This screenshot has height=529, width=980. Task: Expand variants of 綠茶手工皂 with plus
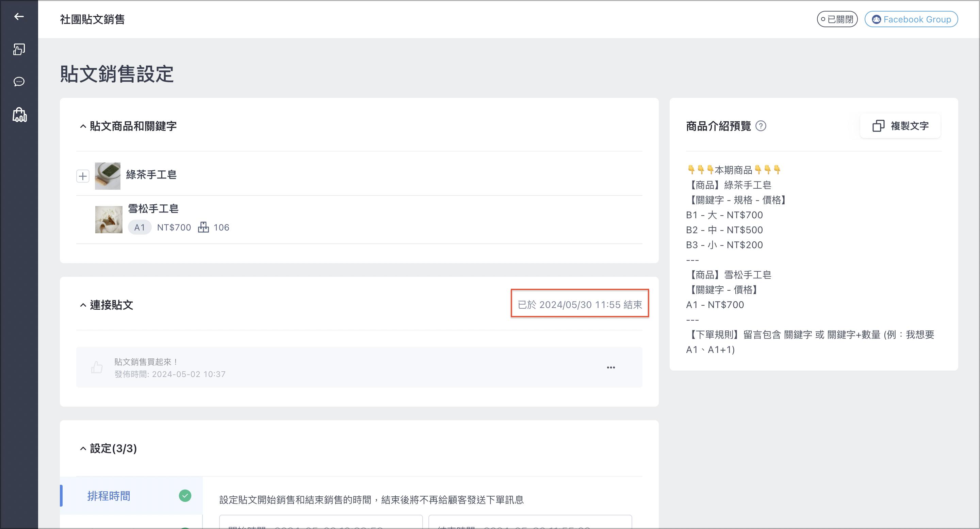click(83, 176)
